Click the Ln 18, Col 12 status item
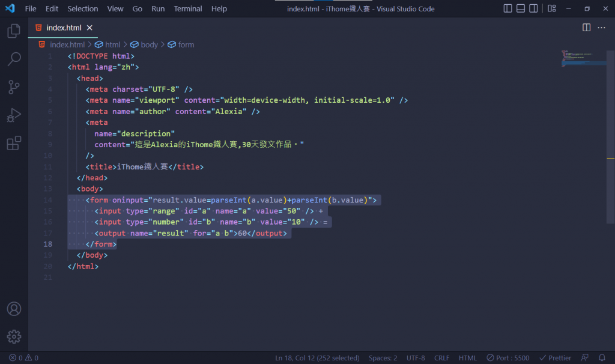The height and width of the screenshot is (364, 615). tap(317, 358)
